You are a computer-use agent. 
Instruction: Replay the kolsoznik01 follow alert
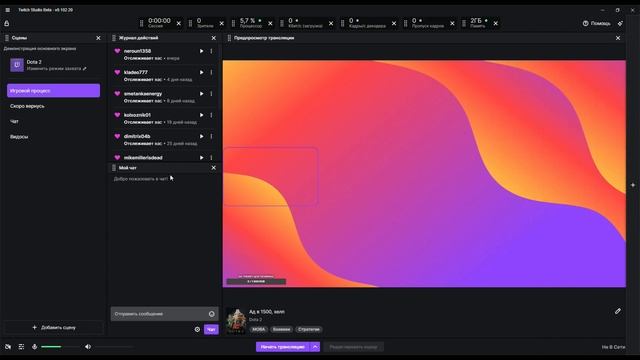click(x=201, y=115)
